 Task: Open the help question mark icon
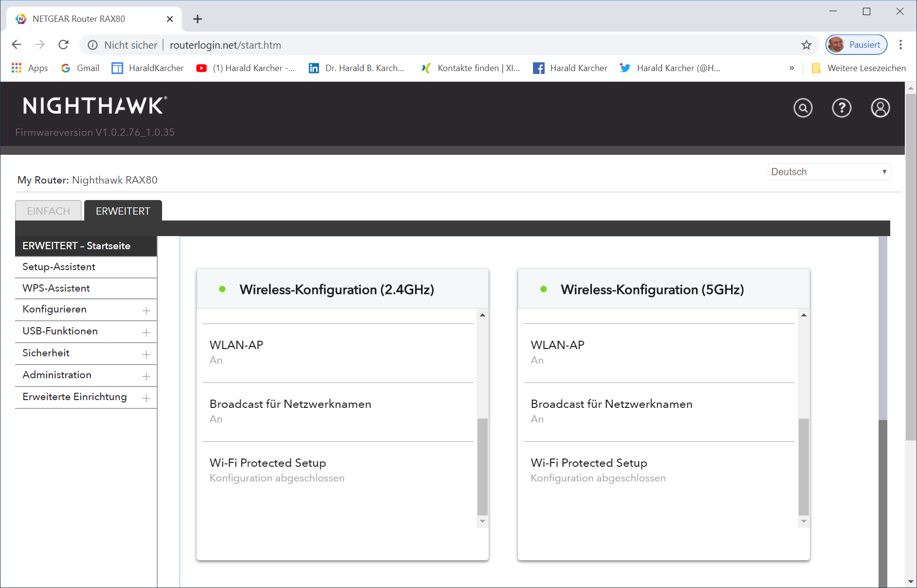coord(842,108)
